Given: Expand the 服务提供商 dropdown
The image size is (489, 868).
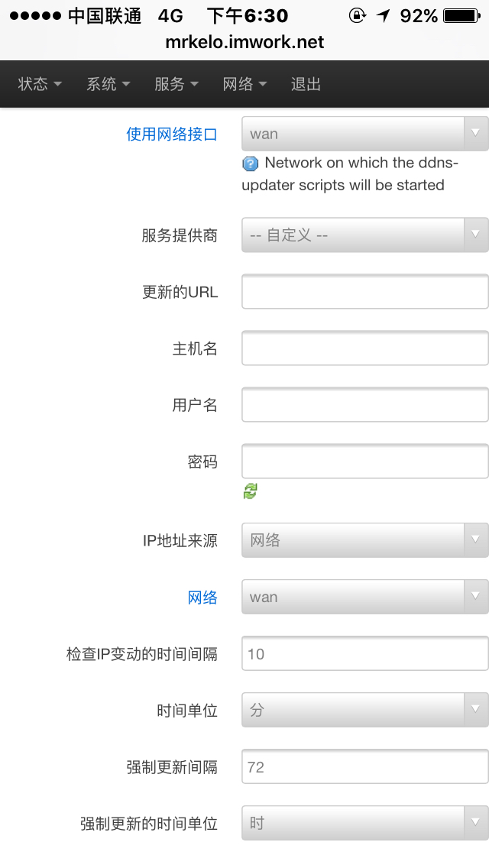Looking at the screenshot, I should [364, 235].
